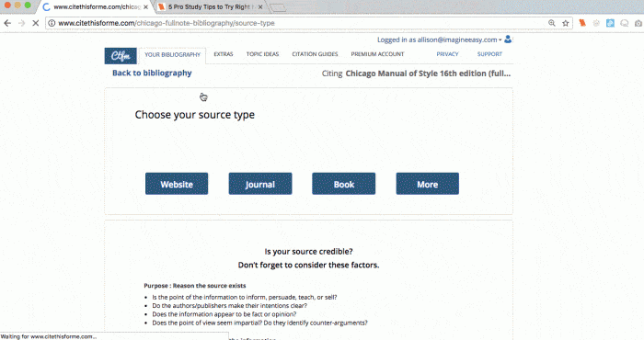The image size is (644, 340).
Task: Click the browser forward arrow
Action: pyautogui.click(x=21, y=23)
